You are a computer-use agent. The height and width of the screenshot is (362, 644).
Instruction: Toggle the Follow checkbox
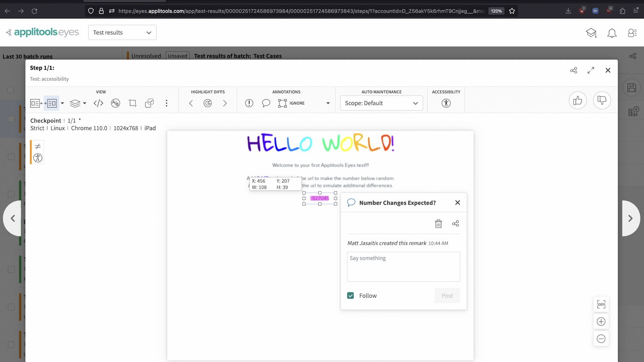350,296
